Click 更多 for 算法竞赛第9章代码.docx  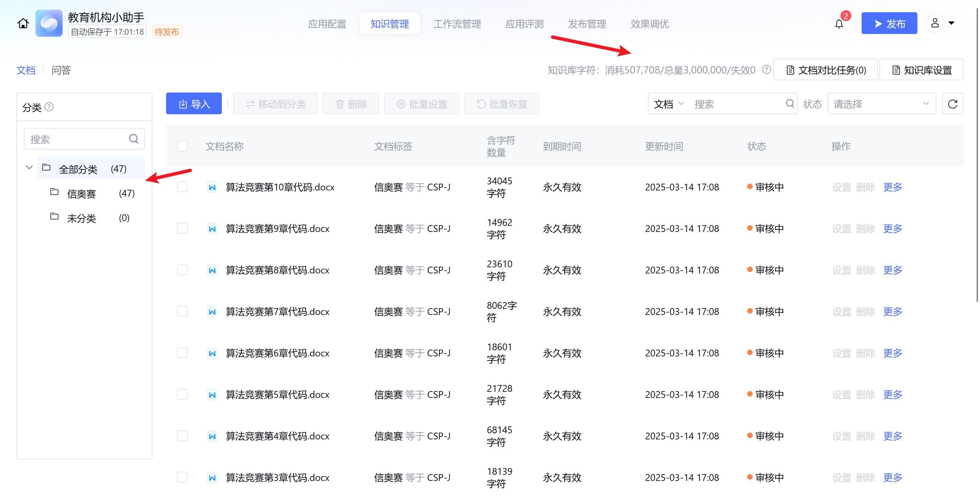tap(892, 229)
